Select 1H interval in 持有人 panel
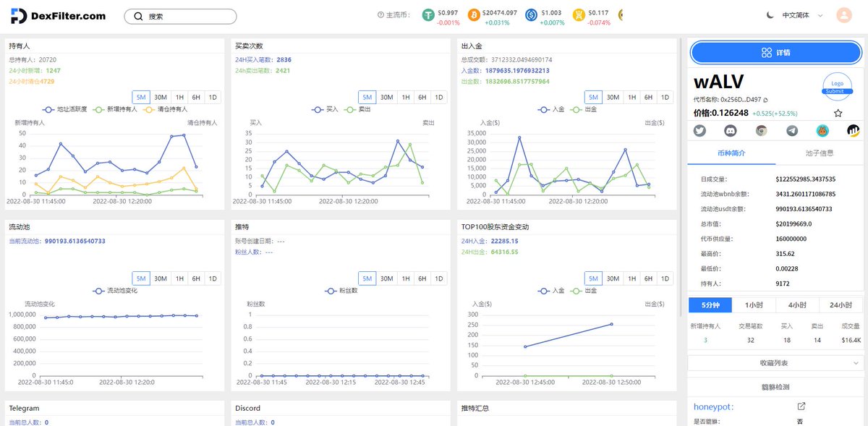This screenshot has width=868, height=426. (179, 97)
